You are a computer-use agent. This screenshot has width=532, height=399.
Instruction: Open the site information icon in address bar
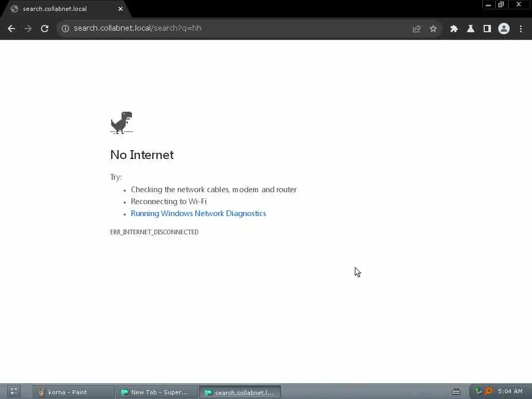[65, 29]
